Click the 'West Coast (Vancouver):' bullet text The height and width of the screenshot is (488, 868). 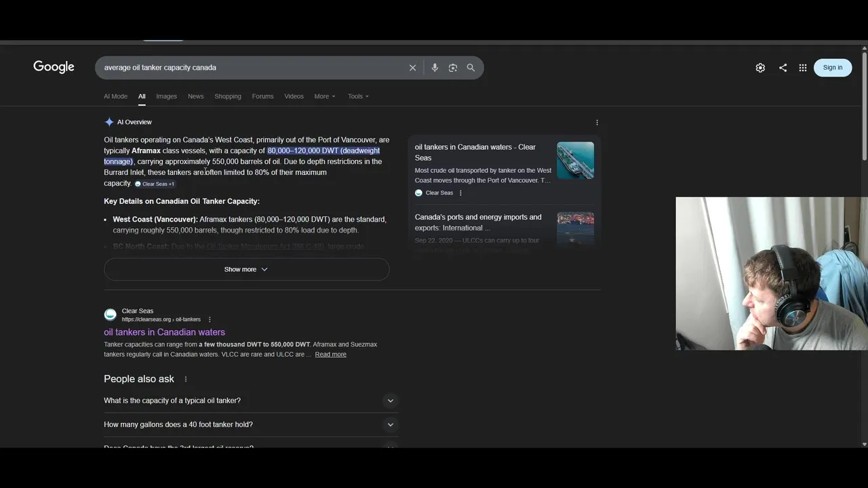tap(155, 220)
